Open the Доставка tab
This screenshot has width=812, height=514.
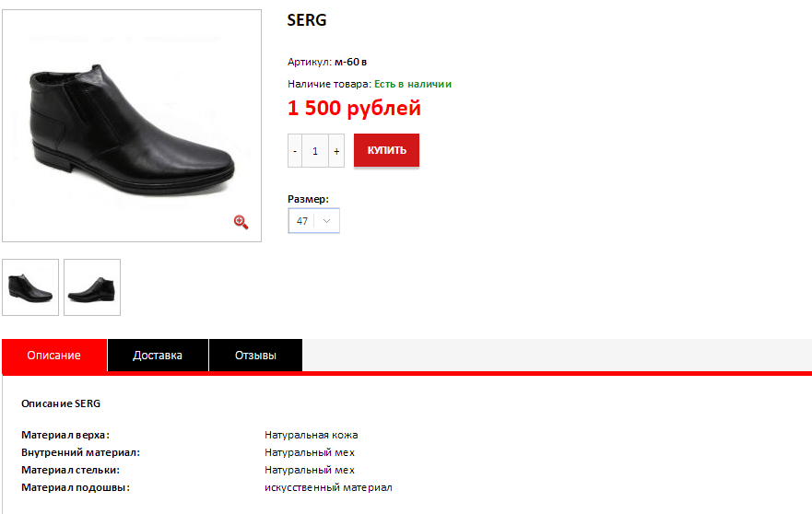pyautogui.click(x=158, y=356)
